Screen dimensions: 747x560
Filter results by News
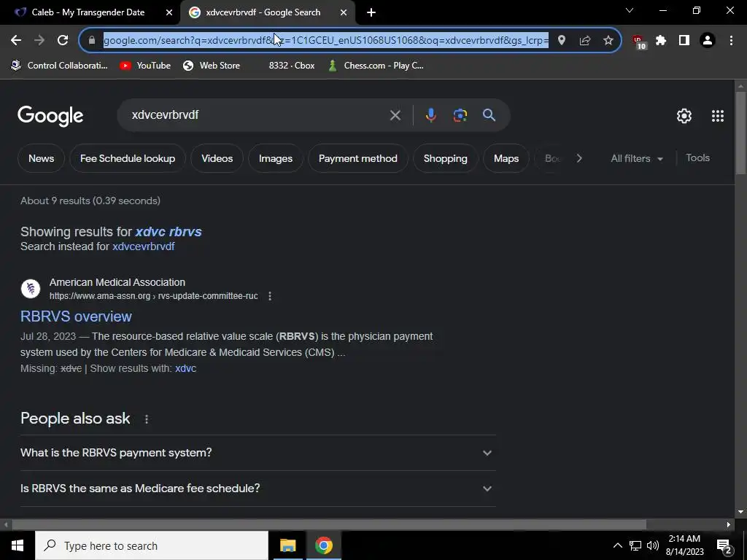click(x=41, y=158)
